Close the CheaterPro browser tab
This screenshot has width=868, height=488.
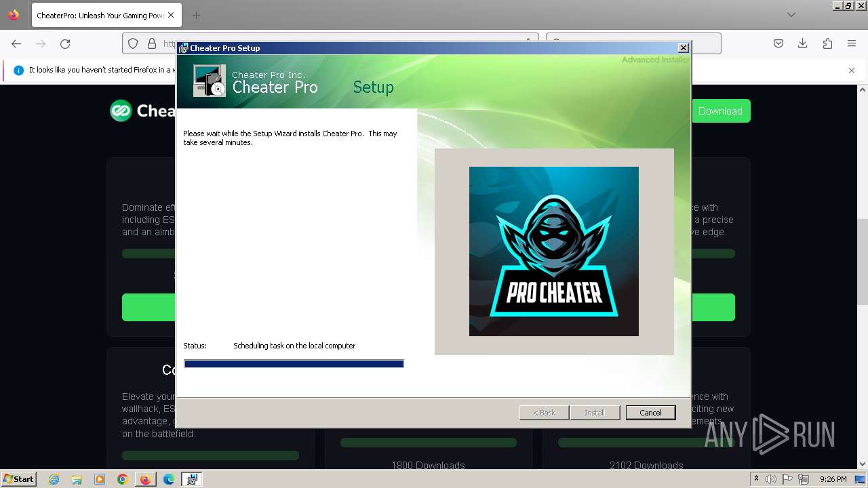(x=170, y=15)
